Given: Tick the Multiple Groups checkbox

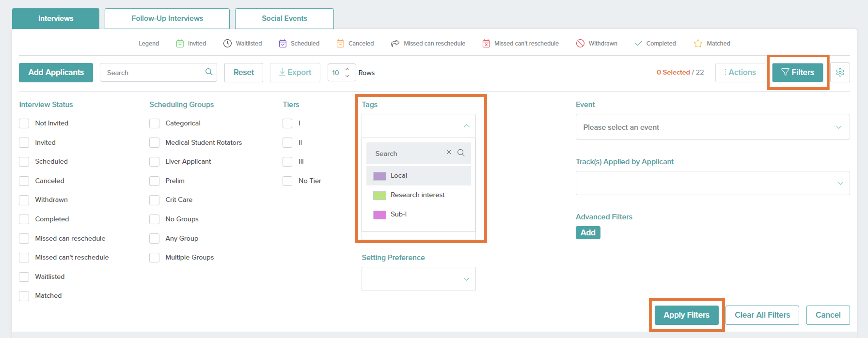Looking at the screenshot, I should (154, 258).
